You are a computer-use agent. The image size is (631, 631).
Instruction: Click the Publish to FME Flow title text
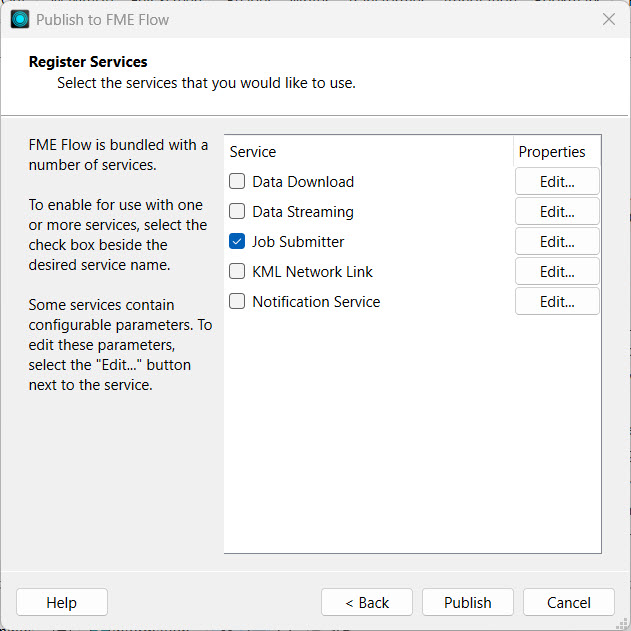tap(103, 19)
